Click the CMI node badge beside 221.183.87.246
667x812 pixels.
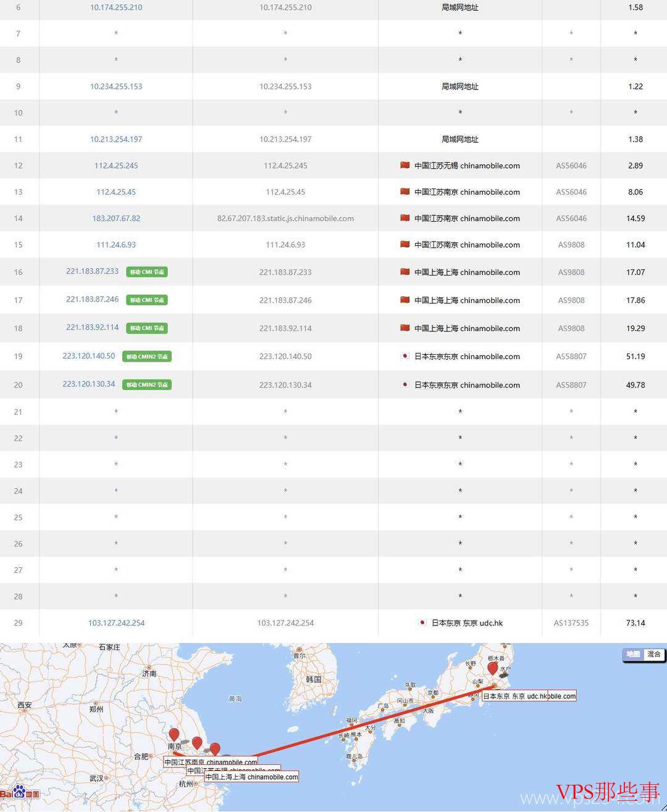pyautogui.click(x=147, y=300)
